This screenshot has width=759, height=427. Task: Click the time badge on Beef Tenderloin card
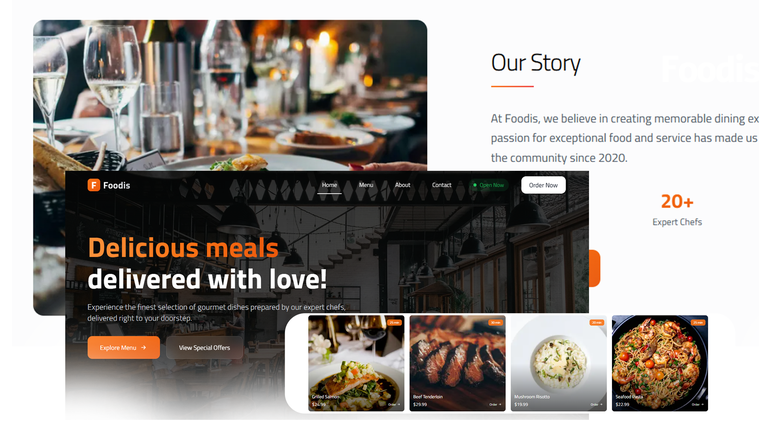[496, 322]
